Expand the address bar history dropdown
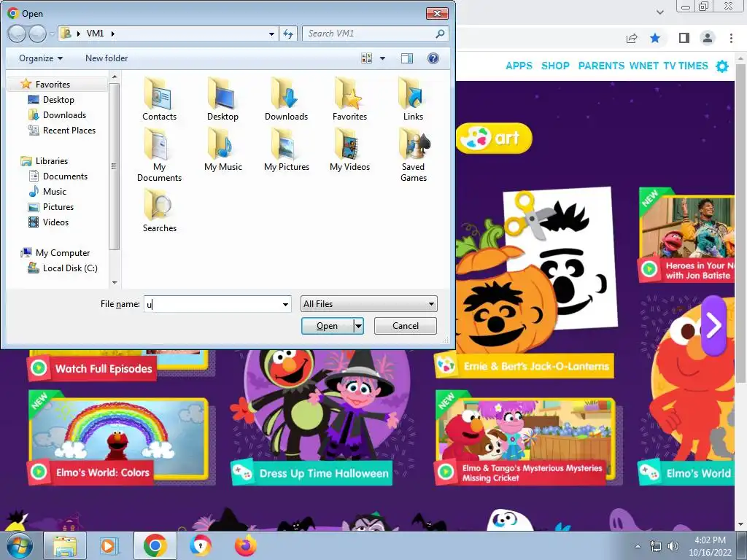 coord(271,34)
